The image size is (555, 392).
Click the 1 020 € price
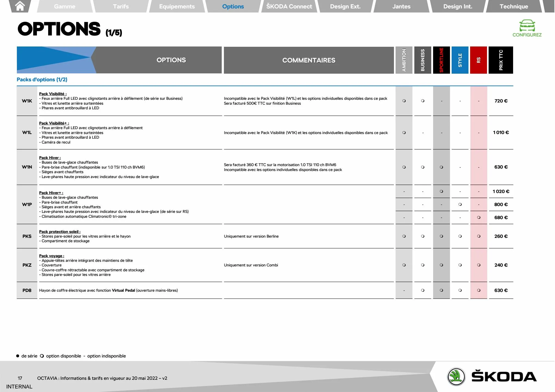click(501, 191)
